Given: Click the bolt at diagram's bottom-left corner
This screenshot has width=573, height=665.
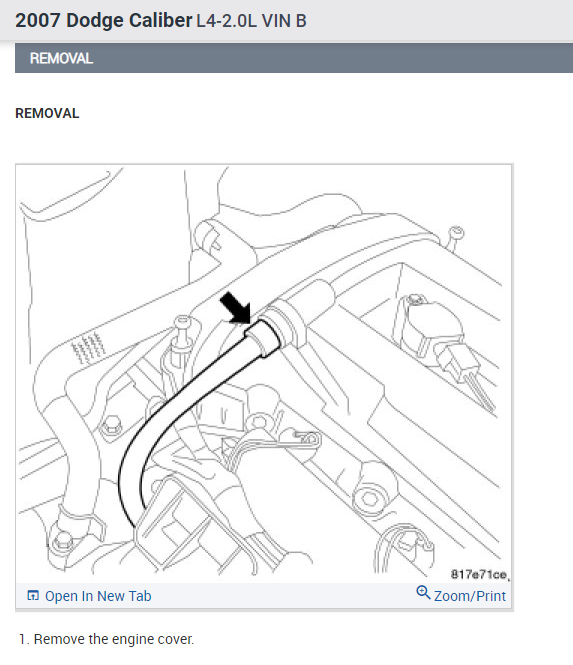Looking at the screenshot, I should point(62,542).
